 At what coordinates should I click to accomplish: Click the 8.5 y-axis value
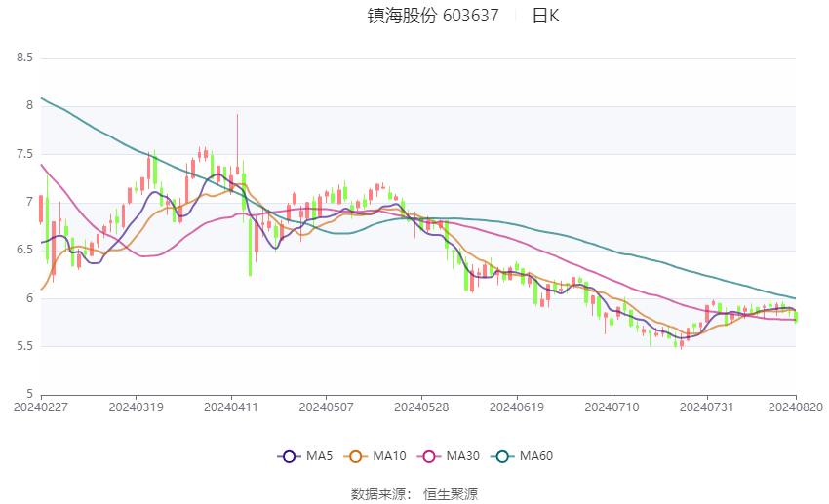24,58
